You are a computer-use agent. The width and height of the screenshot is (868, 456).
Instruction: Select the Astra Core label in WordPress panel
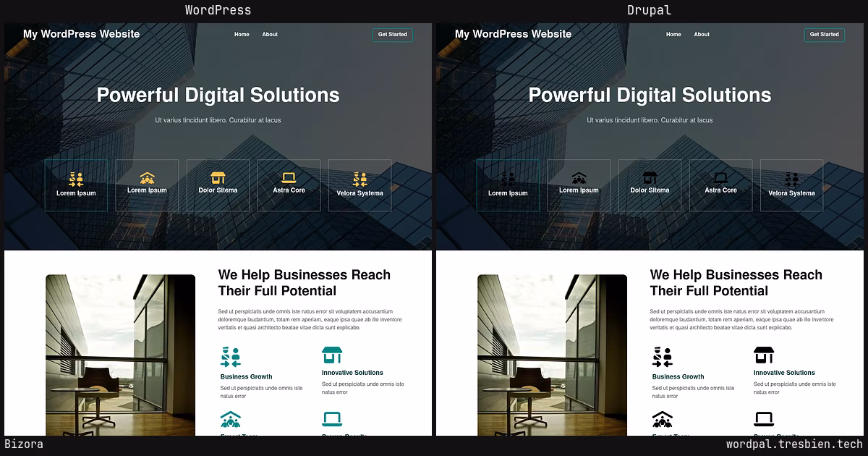[x=289, y=190]
